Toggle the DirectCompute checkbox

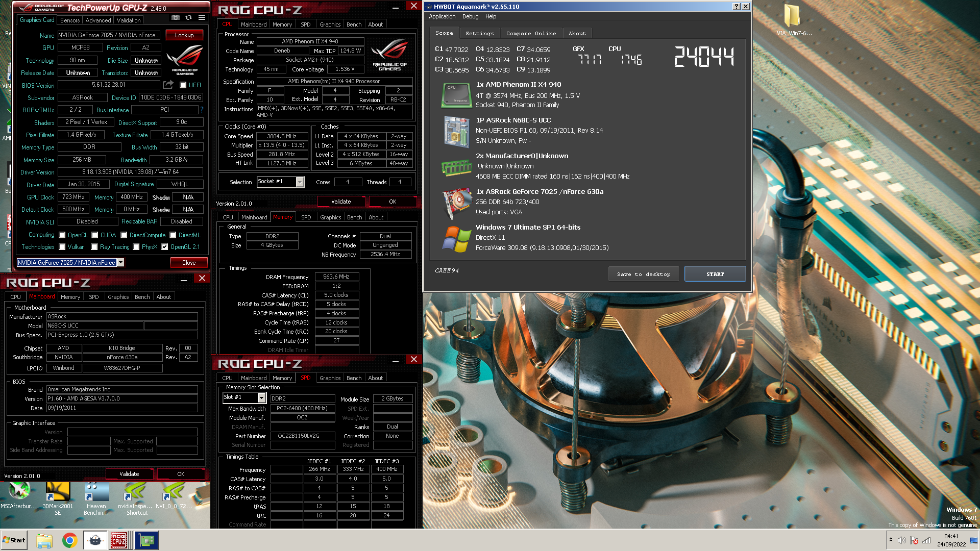[124, 235]
